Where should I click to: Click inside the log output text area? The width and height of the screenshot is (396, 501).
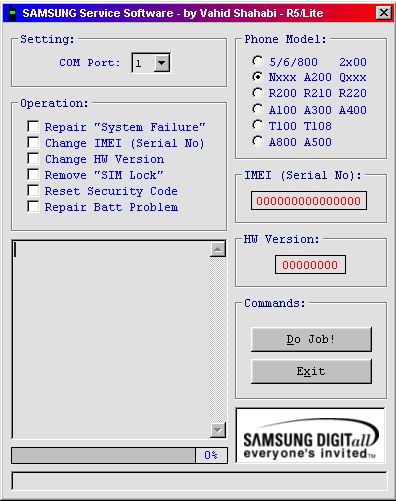tap(112, 339)
